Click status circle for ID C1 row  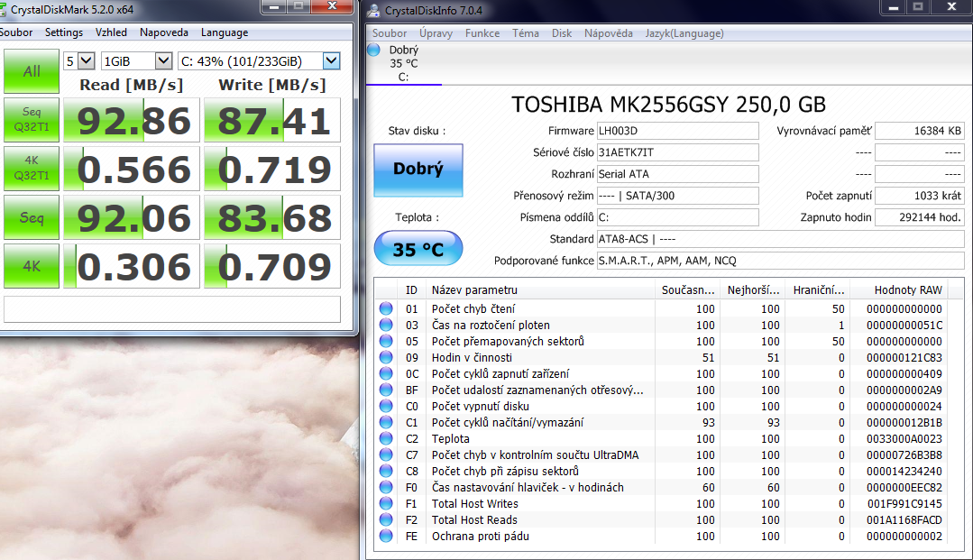click(386, 422)
